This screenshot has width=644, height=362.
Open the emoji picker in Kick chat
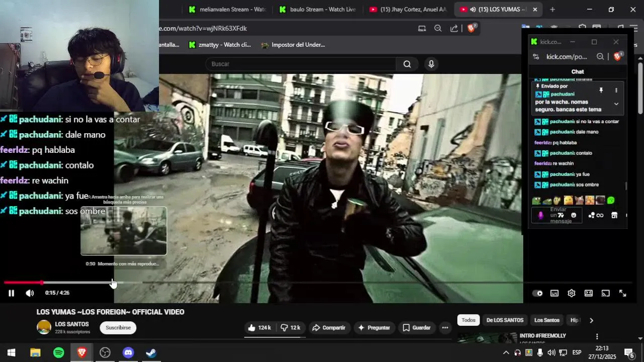tap(574, 215)
